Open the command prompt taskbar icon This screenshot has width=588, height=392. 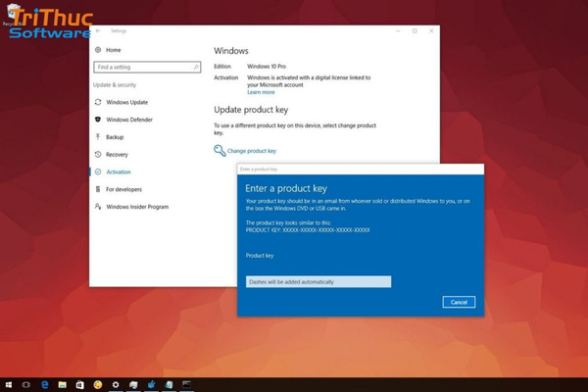188,384
